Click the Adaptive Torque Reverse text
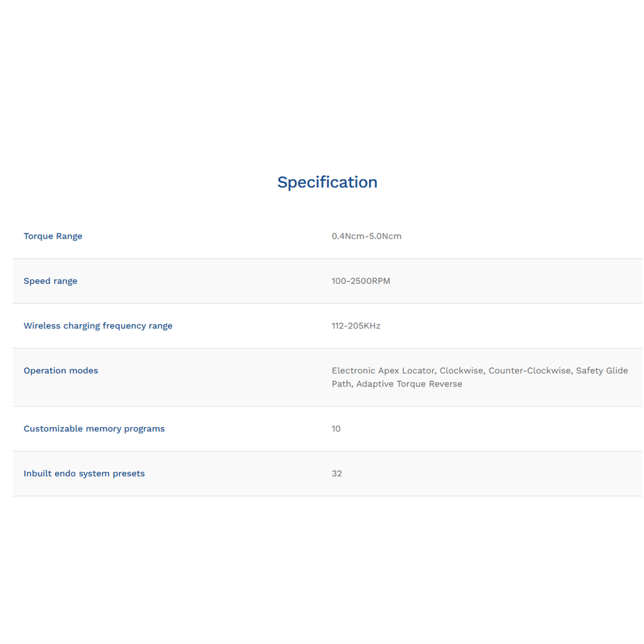The height and width of the screenshot is (644, 644). pos(409,384)
